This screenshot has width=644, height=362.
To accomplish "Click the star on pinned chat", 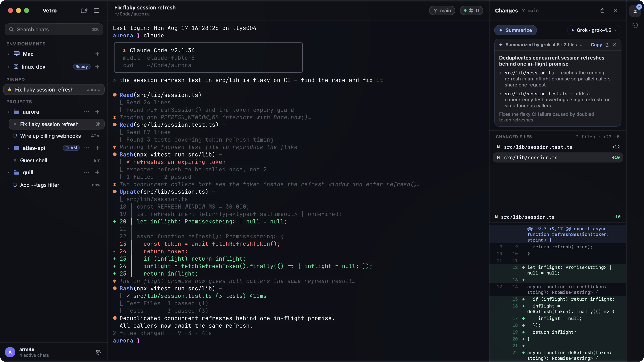I will (x=9, y=89).
